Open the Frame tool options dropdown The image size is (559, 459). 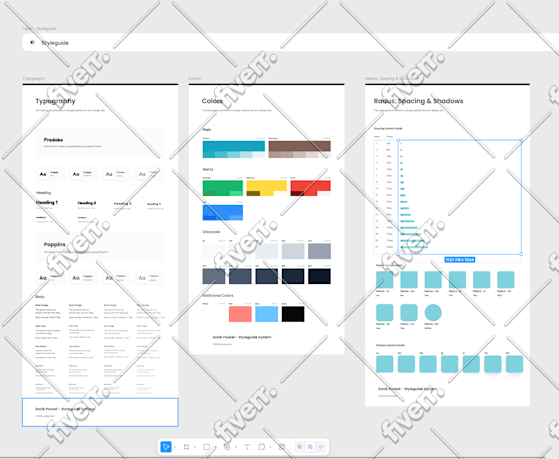coord(195,447)
